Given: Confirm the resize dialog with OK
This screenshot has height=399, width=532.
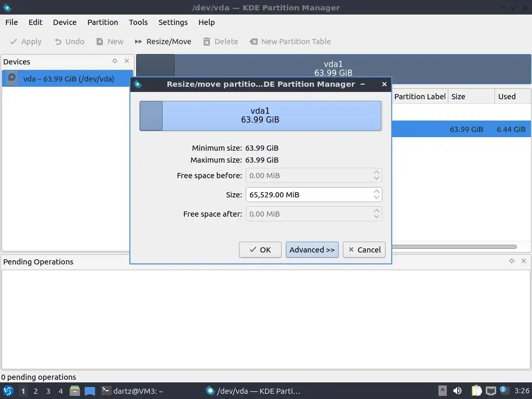Looking at the screenshot, I should tap(260, 250).
